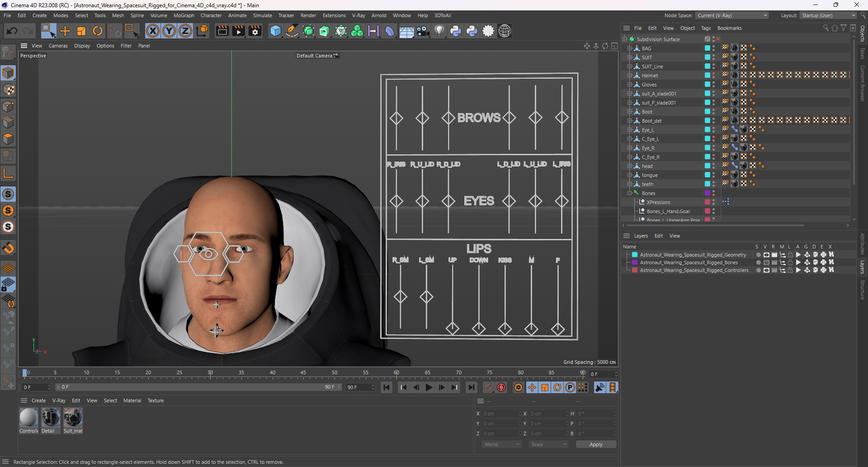This screenshot has width=868, height=467.
Task: Toggle lock on Geometry layer
Action: [x=790, y=255]
